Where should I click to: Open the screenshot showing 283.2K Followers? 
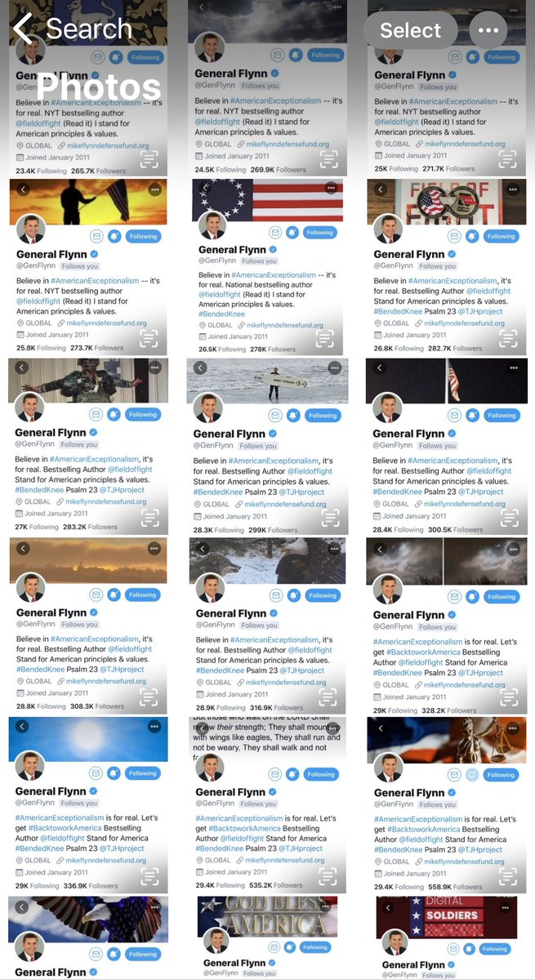(88, 447)
